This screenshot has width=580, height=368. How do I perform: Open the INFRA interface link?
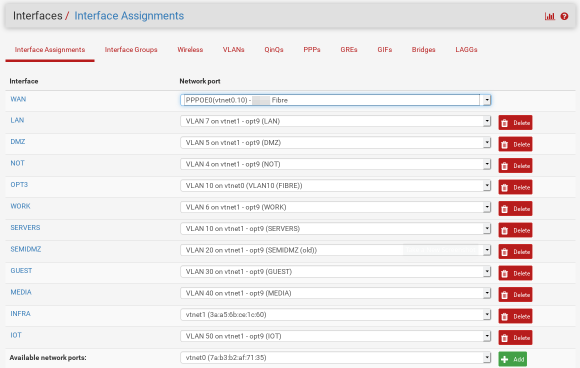(20, 314)
